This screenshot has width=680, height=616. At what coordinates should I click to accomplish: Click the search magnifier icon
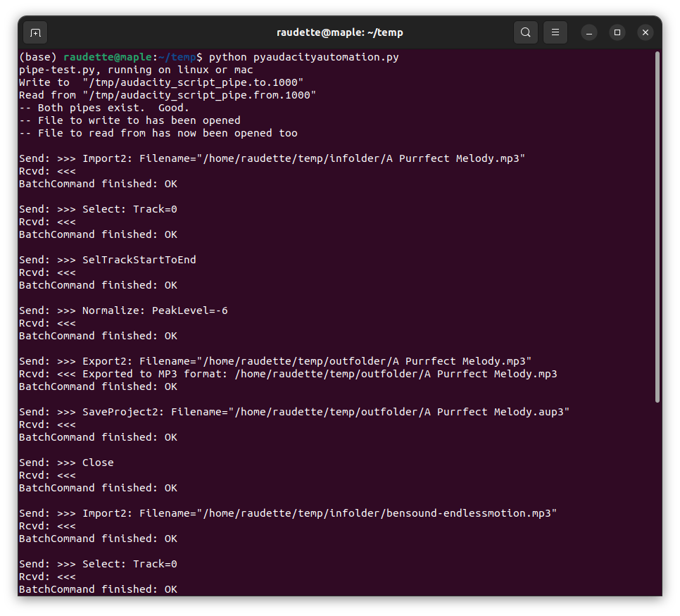click(x=526, y=32)
